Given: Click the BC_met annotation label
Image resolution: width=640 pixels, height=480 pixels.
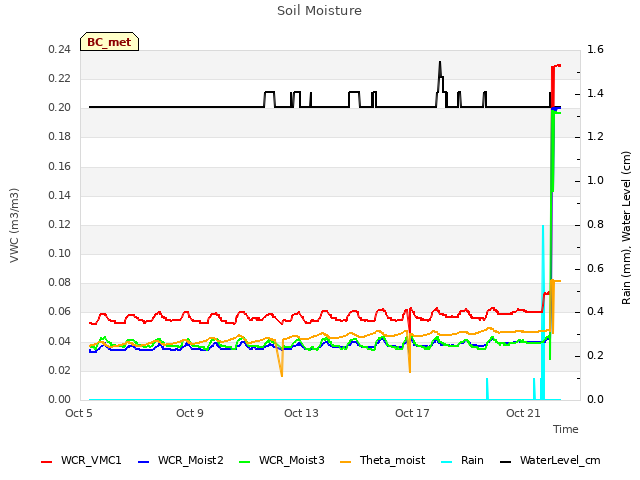Looking at the screenshot, I should click(x=109, y=42).
